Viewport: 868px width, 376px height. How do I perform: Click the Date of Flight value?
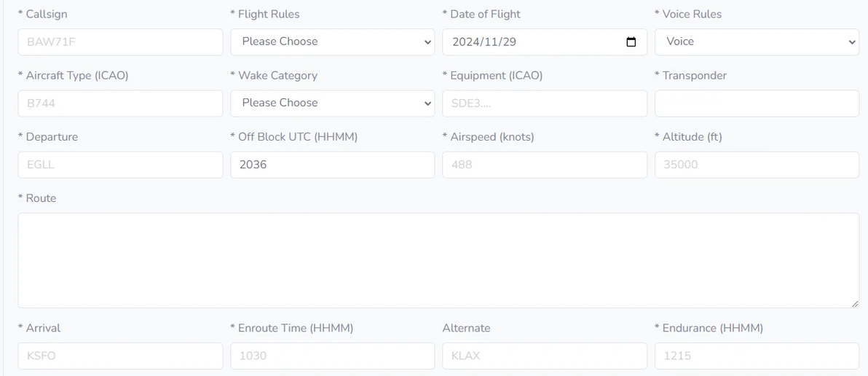point(484,42)
